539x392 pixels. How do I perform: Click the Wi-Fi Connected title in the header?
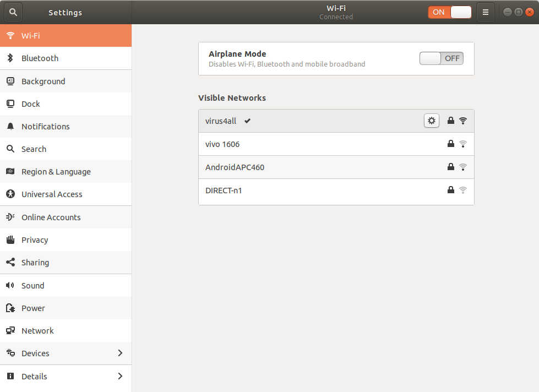pos(336,12)
